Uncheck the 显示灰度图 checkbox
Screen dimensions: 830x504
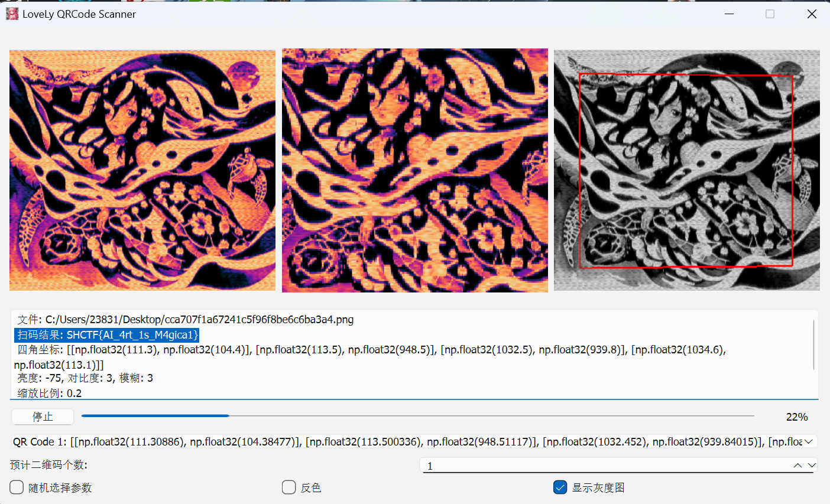[560, 487]
